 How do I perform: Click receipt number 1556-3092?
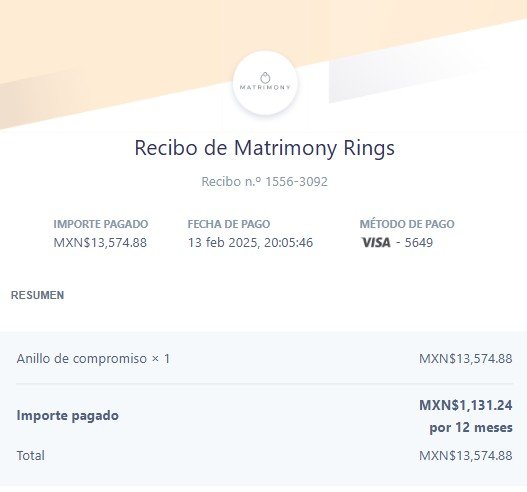tap(296, 182)
